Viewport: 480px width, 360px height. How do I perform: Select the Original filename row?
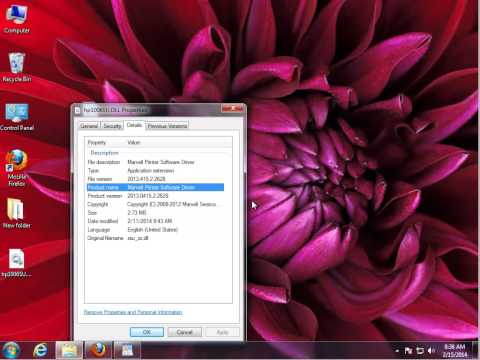click(155, 238)
